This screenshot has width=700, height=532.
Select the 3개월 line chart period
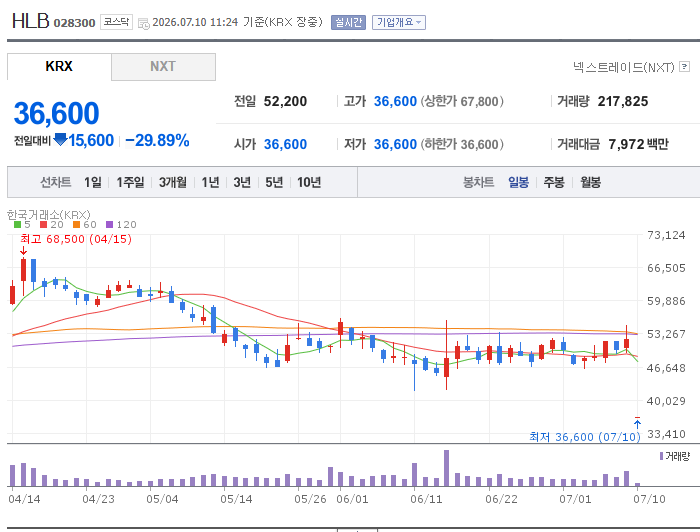tap(173, 182)
